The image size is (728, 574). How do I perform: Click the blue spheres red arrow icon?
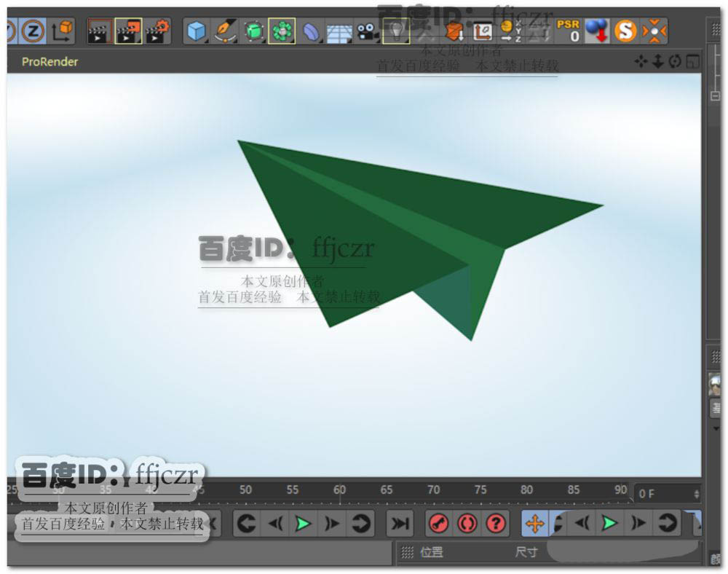[x=597, y=31]
